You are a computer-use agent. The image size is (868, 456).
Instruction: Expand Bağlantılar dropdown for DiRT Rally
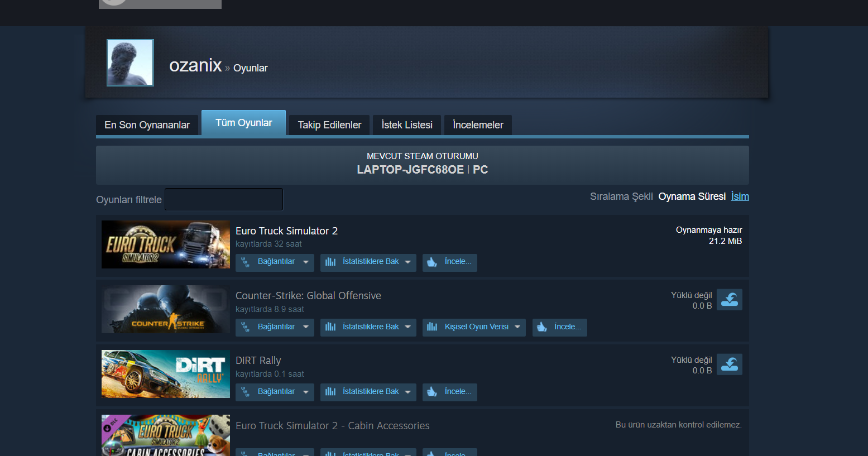pyautogui.click(x=275, y=392)
